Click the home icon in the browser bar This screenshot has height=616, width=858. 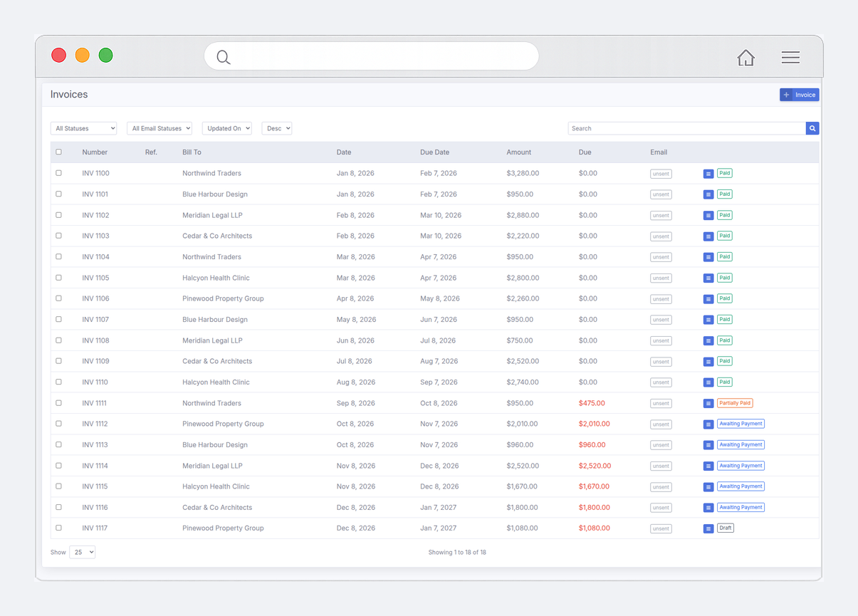coord(745,58)
